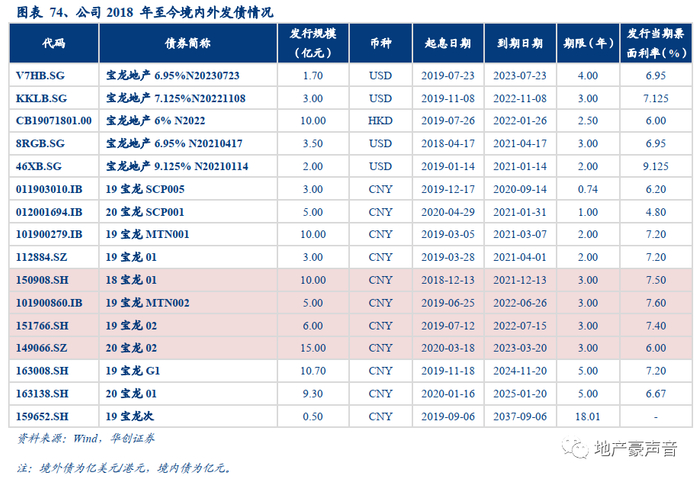Screen dimensions: 700x479
Task: Select the 期限（年） header
Action: point(588,43)
